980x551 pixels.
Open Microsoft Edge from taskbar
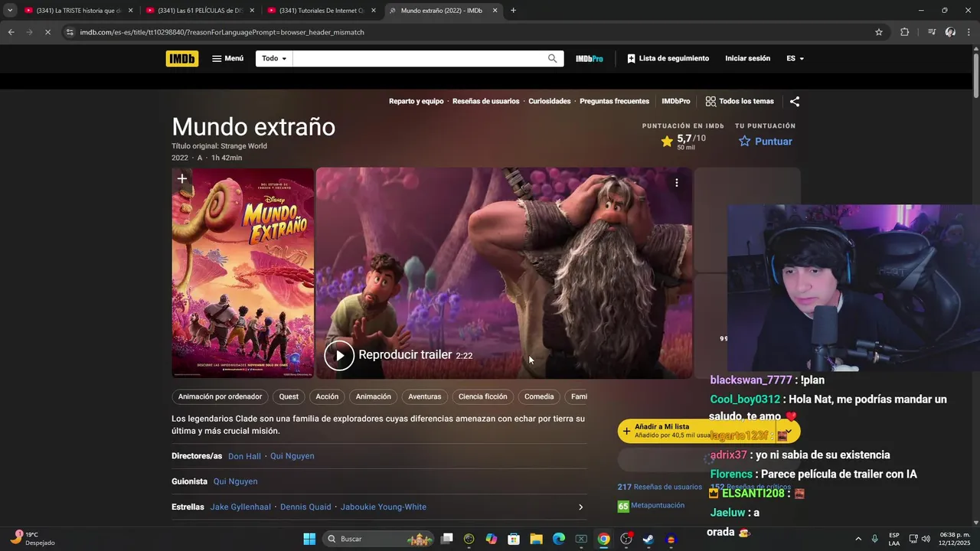click(x=559, y=539)
